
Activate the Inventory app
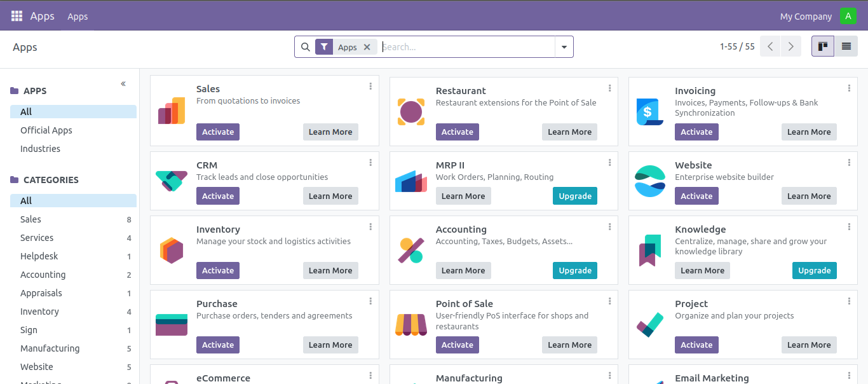[x=218, y=270]
